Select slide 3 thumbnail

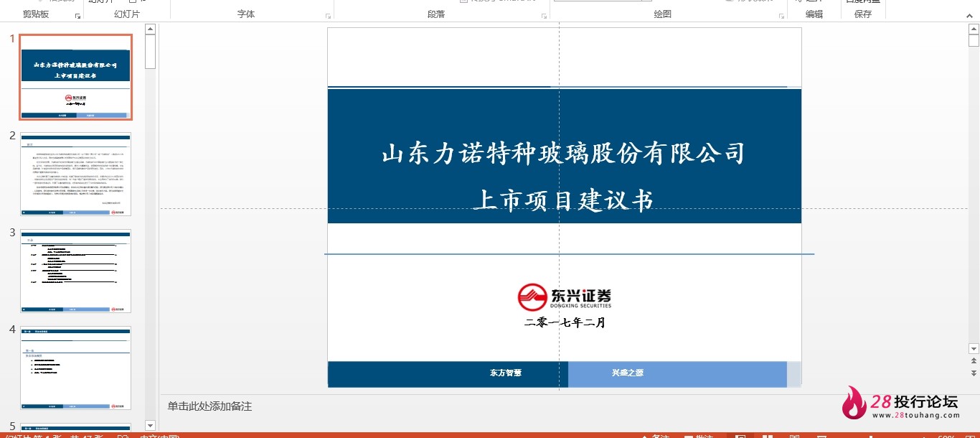pos(75,271)
